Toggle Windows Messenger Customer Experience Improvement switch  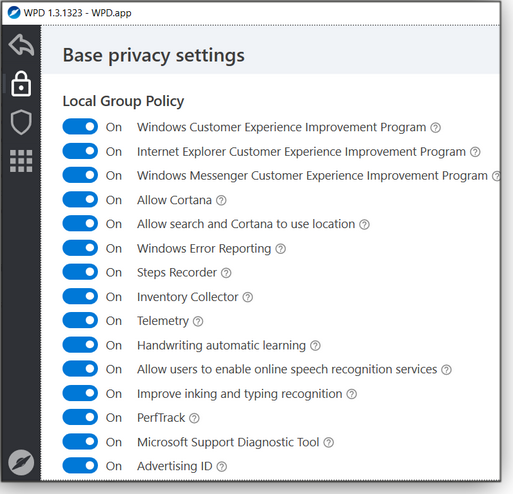(x=80, y=175)
